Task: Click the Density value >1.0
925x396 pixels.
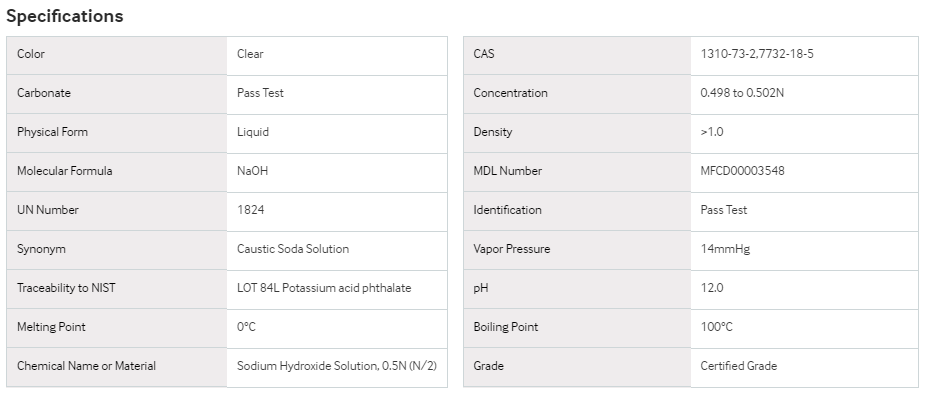Action: [x=711, y=132]
